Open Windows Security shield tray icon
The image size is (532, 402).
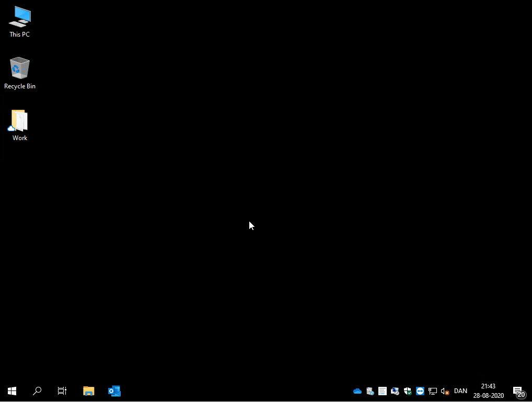408,391
